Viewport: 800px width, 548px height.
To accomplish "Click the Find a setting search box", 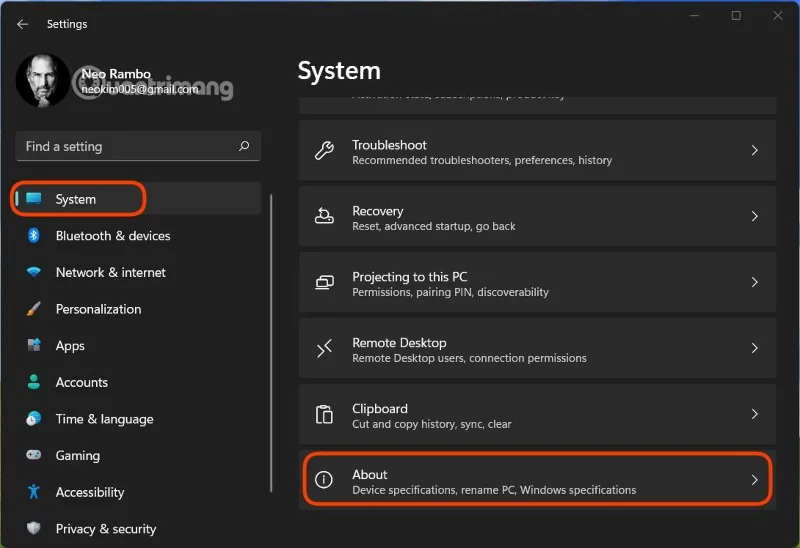I will point(138,146).
